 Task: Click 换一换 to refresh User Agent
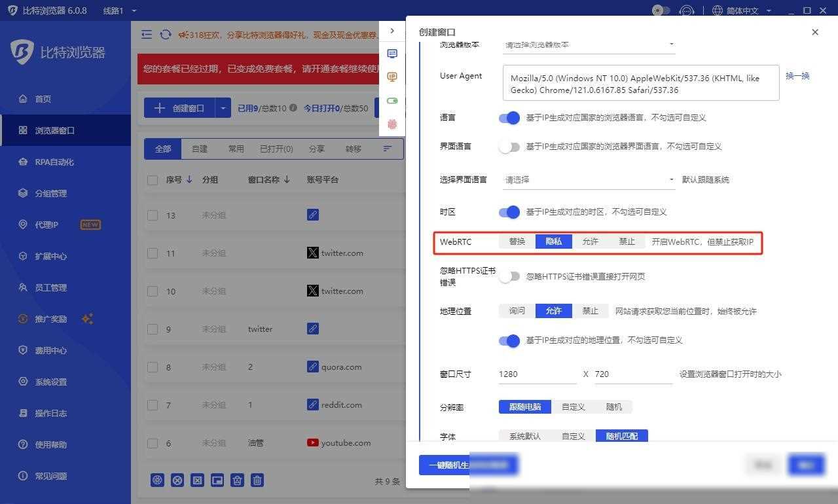797,76
